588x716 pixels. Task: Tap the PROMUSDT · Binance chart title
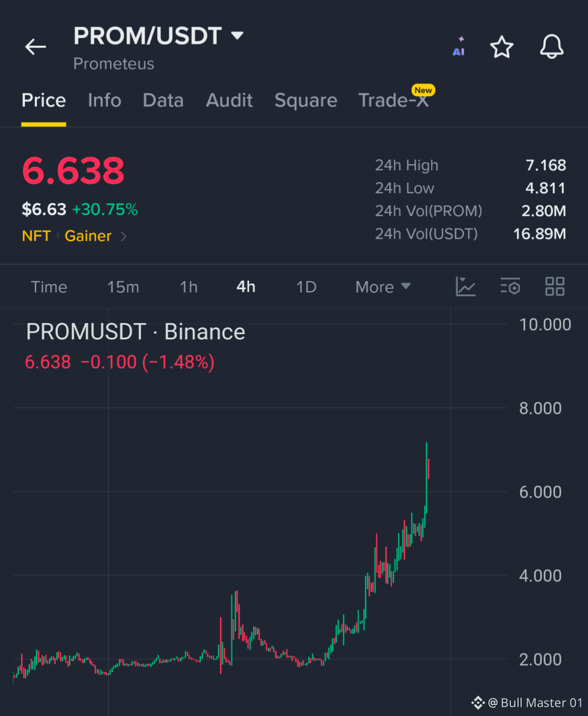click(135, 332)
